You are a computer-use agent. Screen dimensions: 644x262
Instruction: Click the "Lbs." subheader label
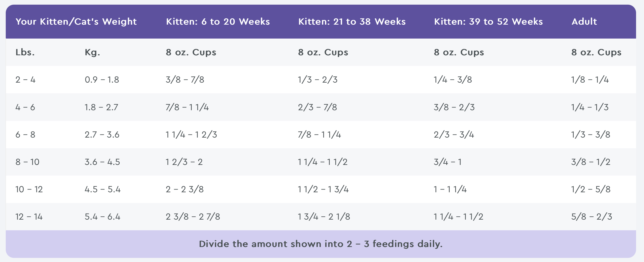[x=25, y=52]
